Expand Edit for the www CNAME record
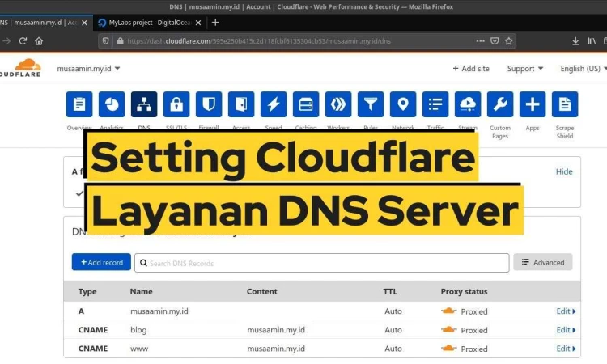The height and width of the screenshot is (364, 607). [x=566, y=348]
